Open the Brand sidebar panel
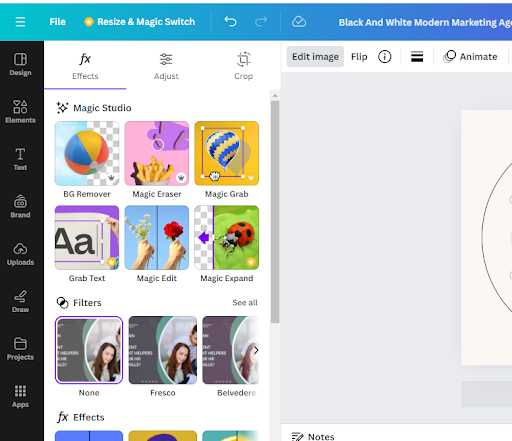The height and width of the screenshot is (441, 512). click(20, 206)
